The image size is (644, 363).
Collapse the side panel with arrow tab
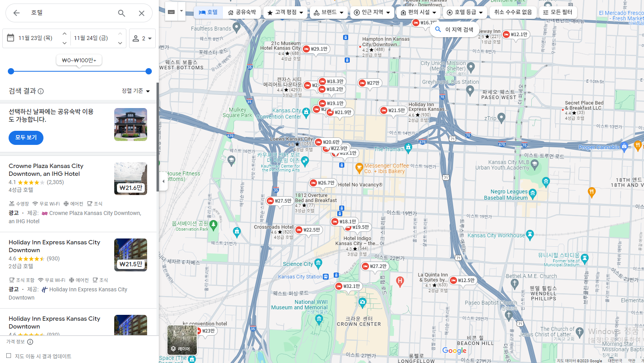pos(163,181)
